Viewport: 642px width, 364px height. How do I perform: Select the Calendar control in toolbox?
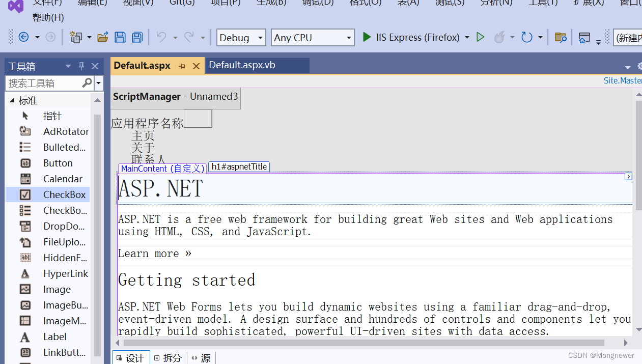click(48, 179)
